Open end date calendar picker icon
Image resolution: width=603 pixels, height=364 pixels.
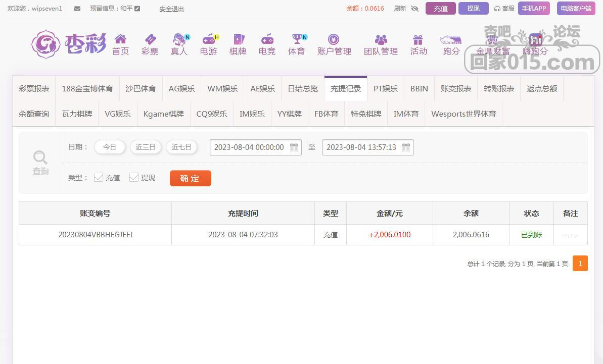(x=406, y=147)
